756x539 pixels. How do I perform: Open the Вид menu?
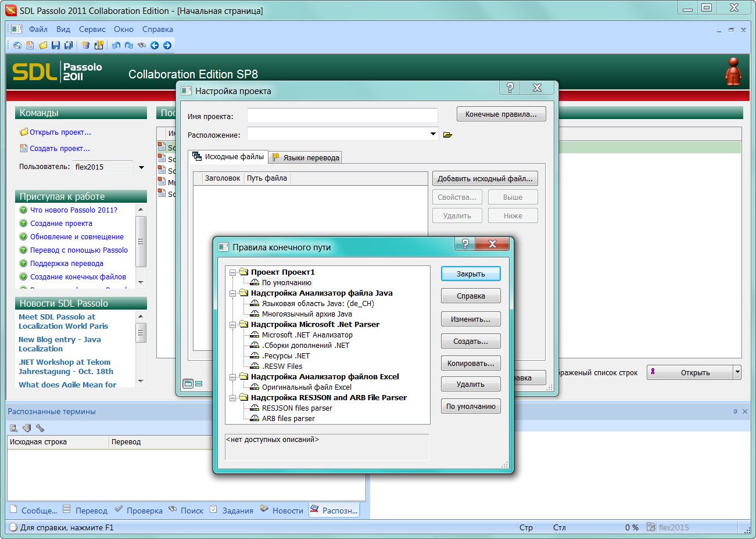(63, 29)
